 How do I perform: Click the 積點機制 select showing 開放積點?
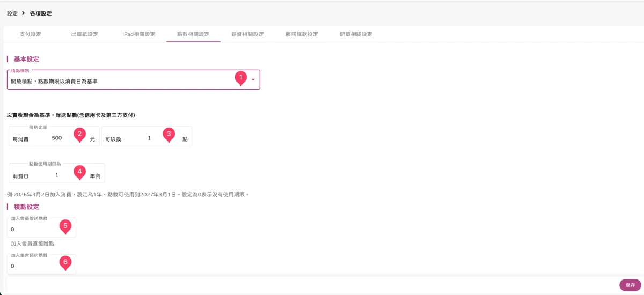134,80
